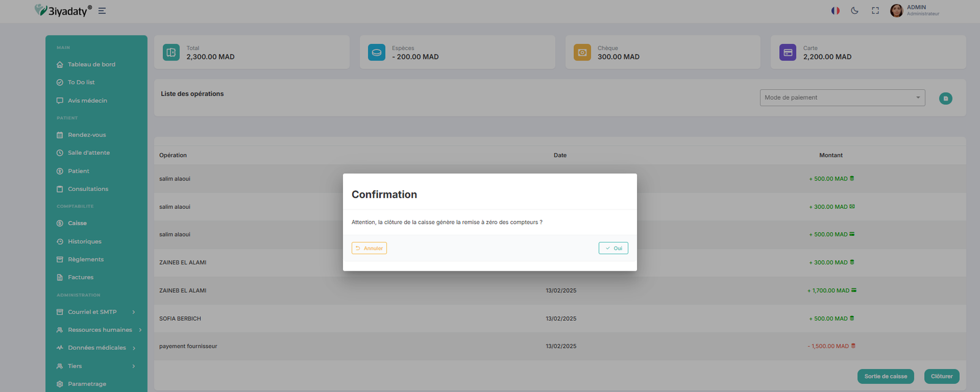Open the French flag language selector
Image resolution: width=980 pixels, height=392 pixels.
(x=835, y=10)
